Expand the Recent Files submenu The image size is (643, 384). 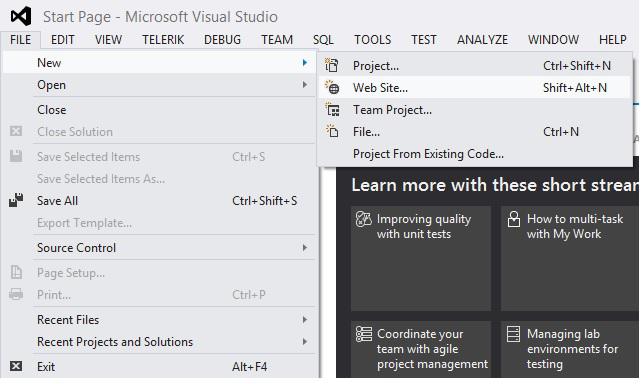click(305, 319)
